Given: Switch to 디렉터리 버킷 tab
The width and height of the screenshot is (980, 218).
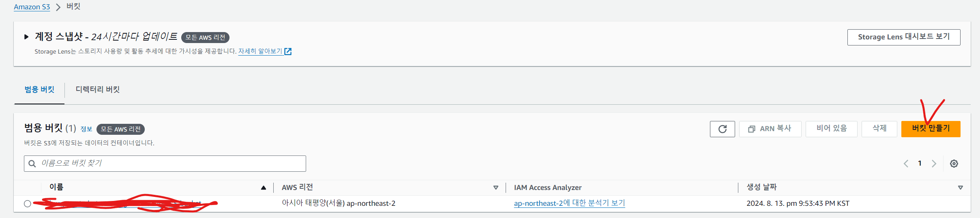Looking at the screenshot, I should tap(98, 90).
